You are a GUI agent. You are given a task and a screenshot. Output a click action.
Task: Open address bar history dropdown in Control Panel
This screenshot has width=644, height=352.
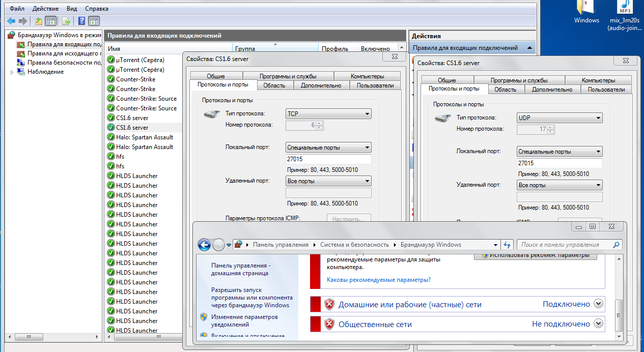[495, 245]
